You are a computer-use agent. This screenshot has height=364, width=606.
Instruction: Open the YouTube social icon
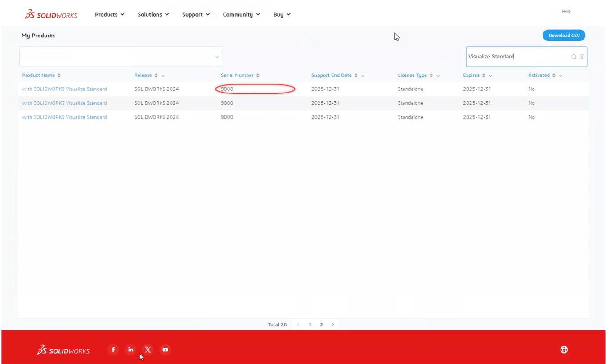165,350
